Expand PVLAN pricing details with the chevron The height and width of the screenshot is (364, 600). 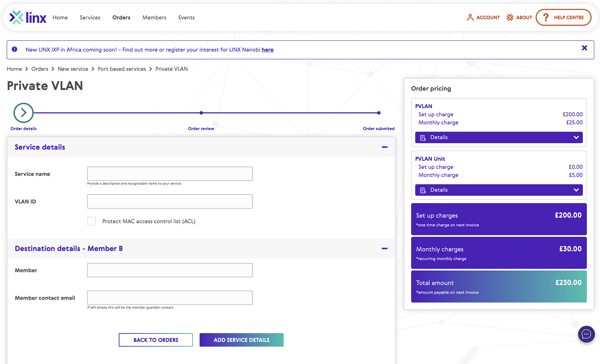click(x=576, y=137)
